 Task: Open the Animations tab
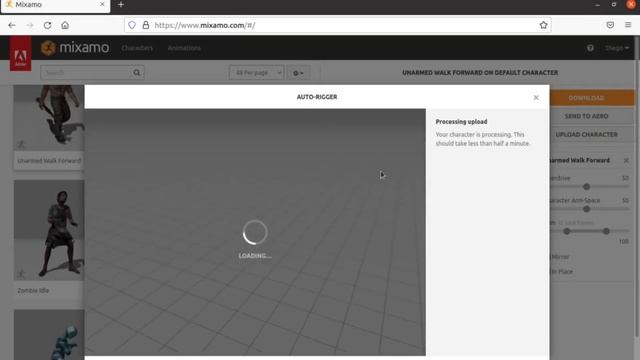(x=184, y=48)
